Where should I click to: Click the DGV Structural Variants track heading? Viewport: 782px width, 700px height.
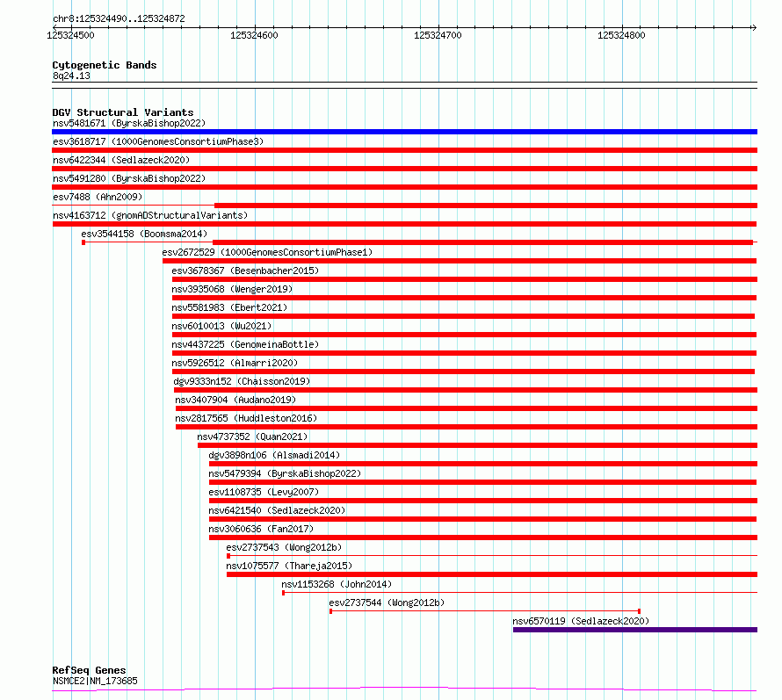pyautogui.click(x=123, y=112)
